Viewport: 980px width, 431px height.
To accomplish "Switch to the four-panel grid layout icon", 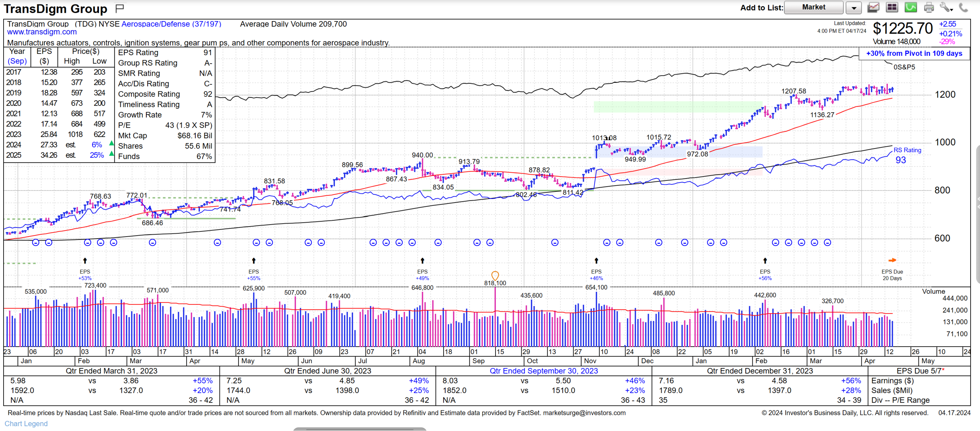I will coord(892,7).
